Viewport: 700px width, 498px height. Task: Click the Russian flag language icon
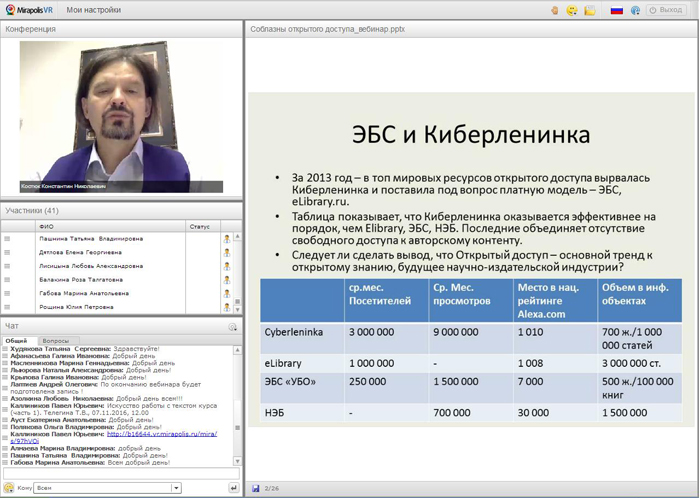pos(617,10)
